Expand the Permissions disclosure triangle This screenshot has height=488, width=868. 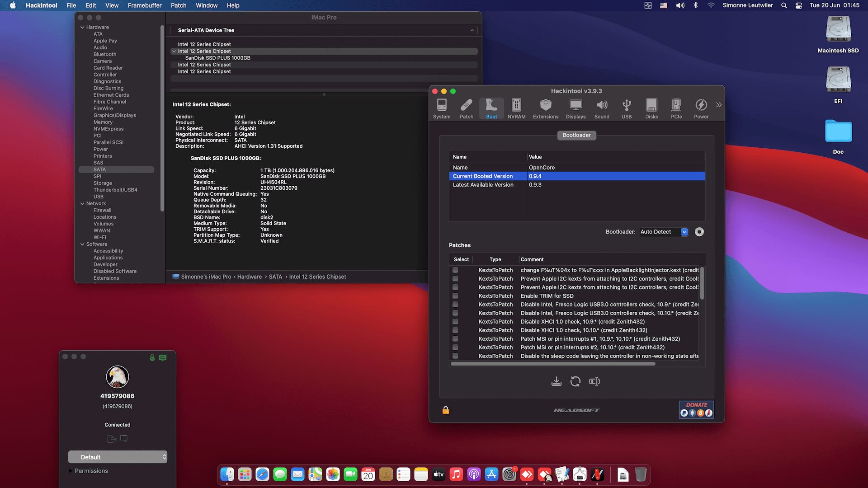tap(71, 471)
